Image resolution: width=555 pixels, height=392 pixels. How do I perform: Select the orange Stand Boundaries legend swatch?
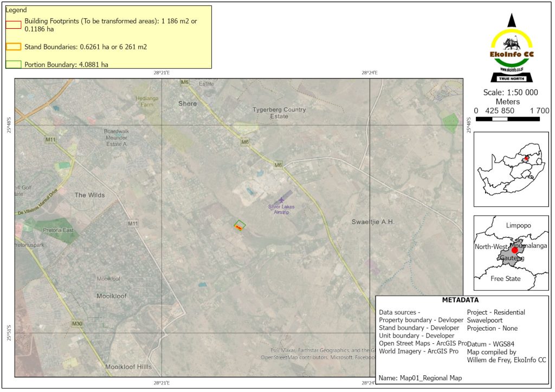[x=14, y=47]
